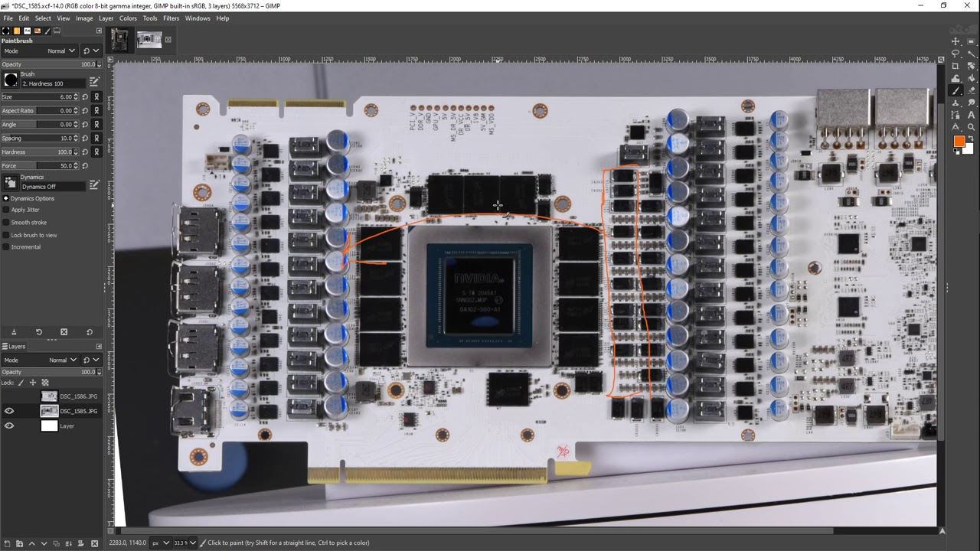Create a new layer
The height and width of the screenshot is (551, 980).
[x=7, y=543]
